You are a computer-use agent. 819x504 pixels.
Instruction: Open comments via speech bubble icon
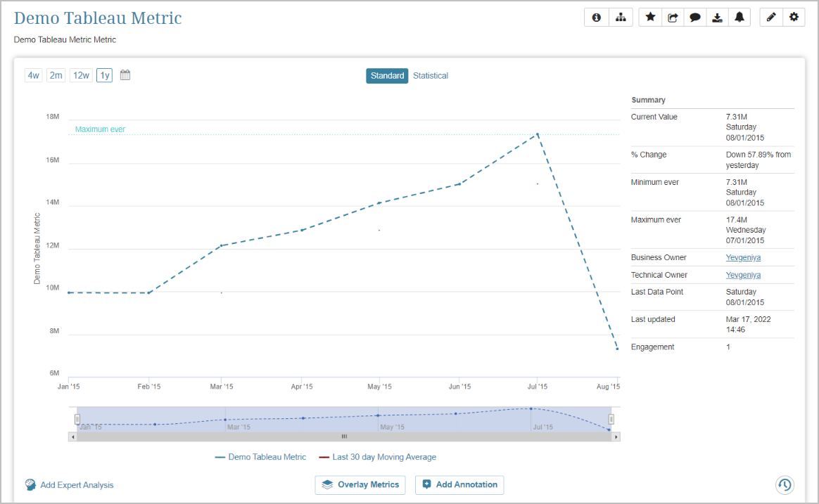pyautogui.click(x=695, y=18)
